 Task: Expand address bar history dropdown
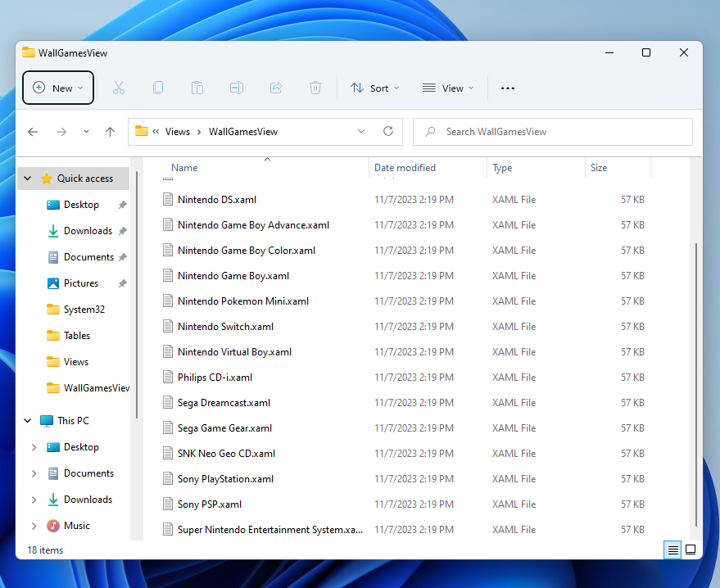tap(361, 132)
